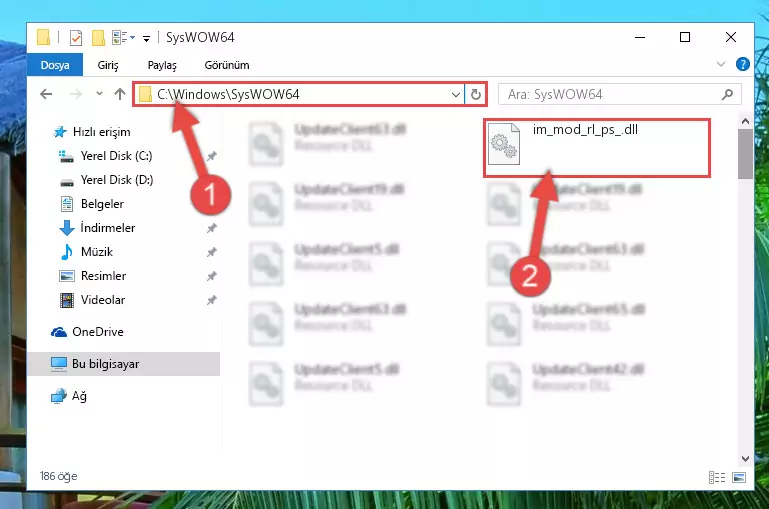Image resolution: width=769 pixels, height=509 pixels.
Task: Open Help with the blue question mark icon
Action: (x=743, y=64)
